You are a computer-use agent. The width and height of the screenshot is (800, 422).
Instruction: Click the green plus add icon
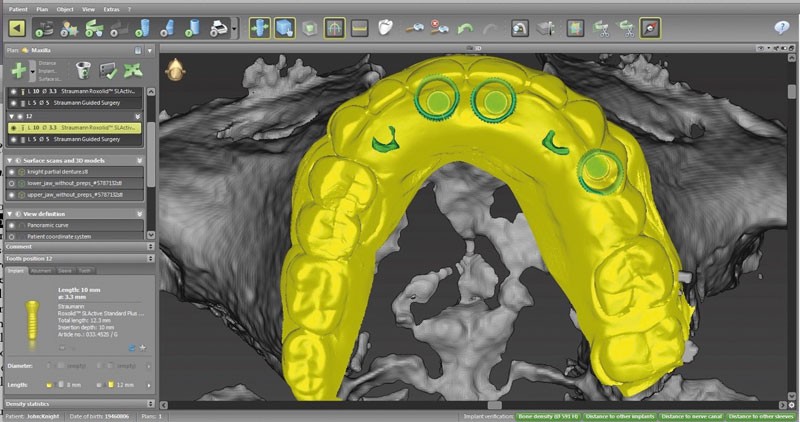[x=20, y=71]
